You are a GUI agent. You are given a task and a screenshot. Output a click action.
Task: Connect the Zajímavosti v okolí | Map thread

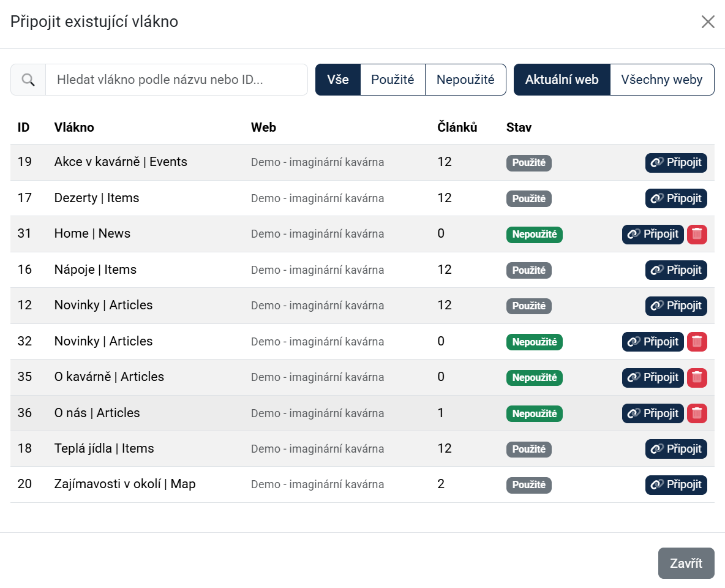pos(676,485)
